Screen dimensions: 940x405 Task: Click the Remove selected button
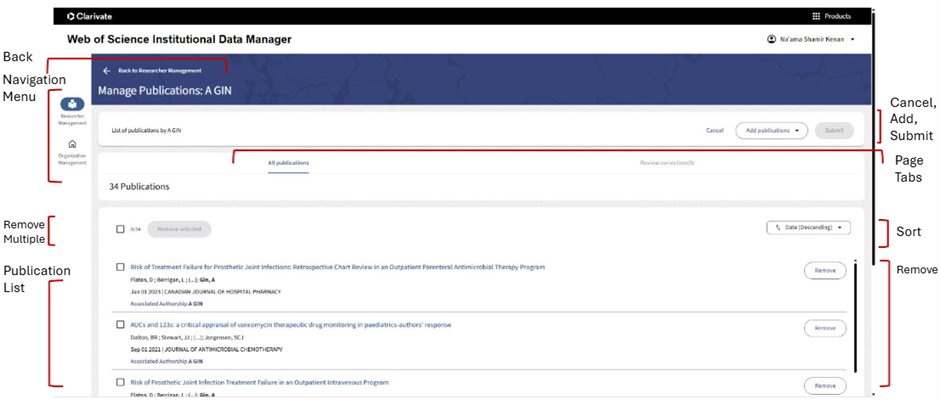(x=179, y=229)
